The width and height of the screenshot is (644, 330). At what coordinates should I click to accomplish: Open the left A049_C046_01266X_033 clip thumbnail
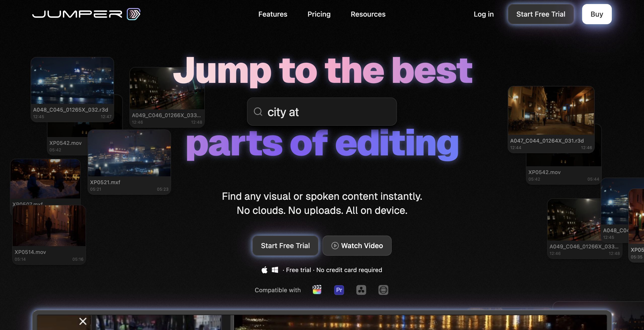167,89
